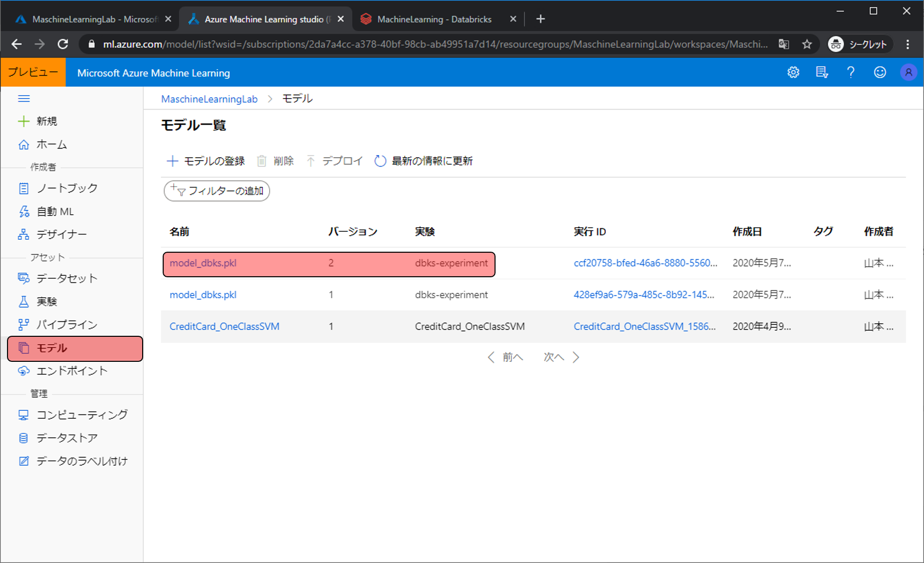Open the notifications list icon in header
924x563 pixels.
pyautogui.click(x=821, y=73)
